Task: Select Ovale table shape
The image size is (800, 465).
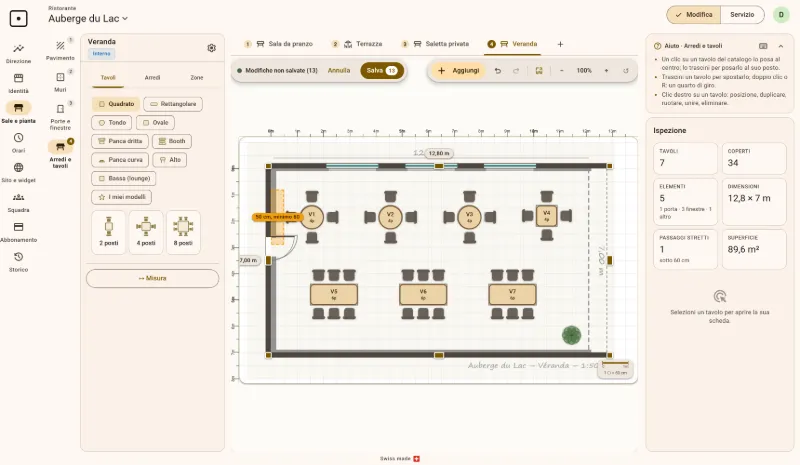Action: [x=155, y=123]
